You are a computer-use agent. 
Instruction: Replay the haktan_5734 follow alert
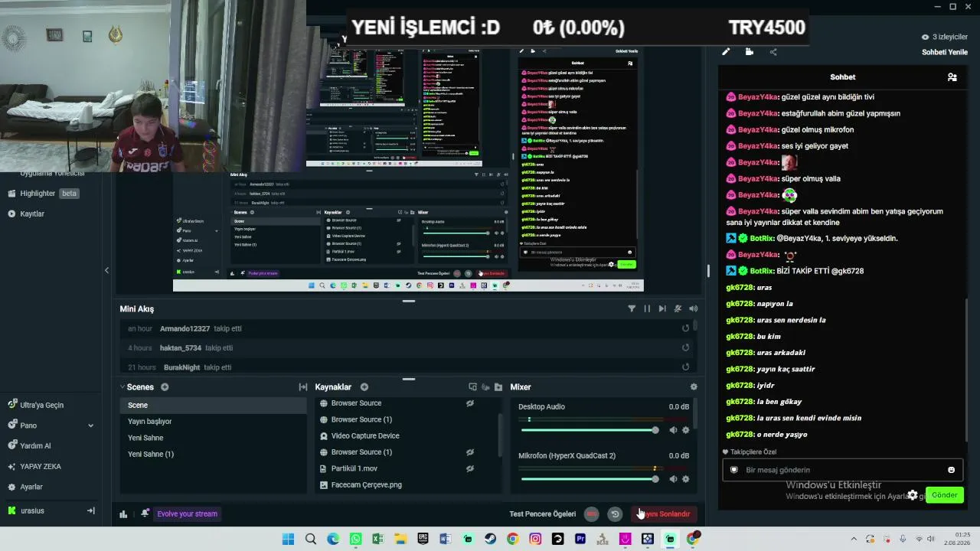pyautogui.click(x=685, y=347)
